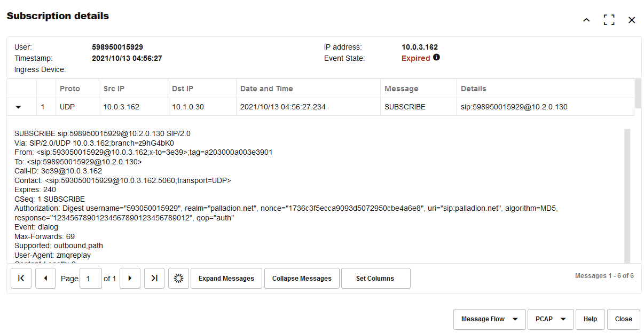Click the header timestamp 2021/10/13 04:56:27
The height and width of the screenshot is (333, 644).
click(x=127, y=58)
